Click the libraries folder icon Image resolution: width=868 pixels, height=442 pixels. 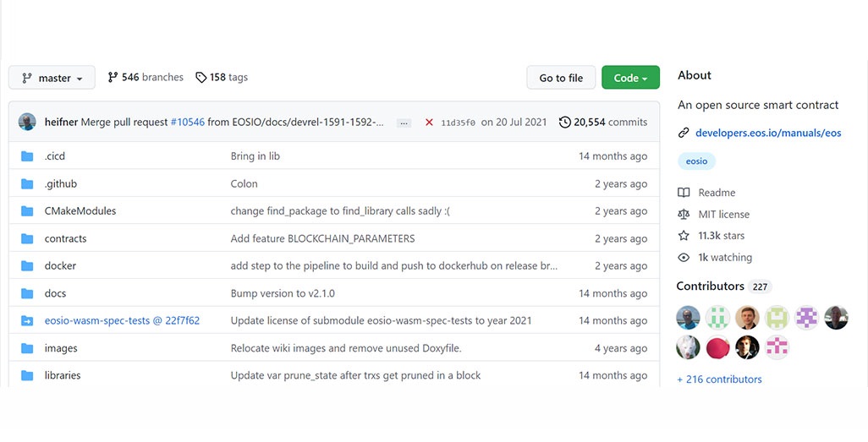27,375
